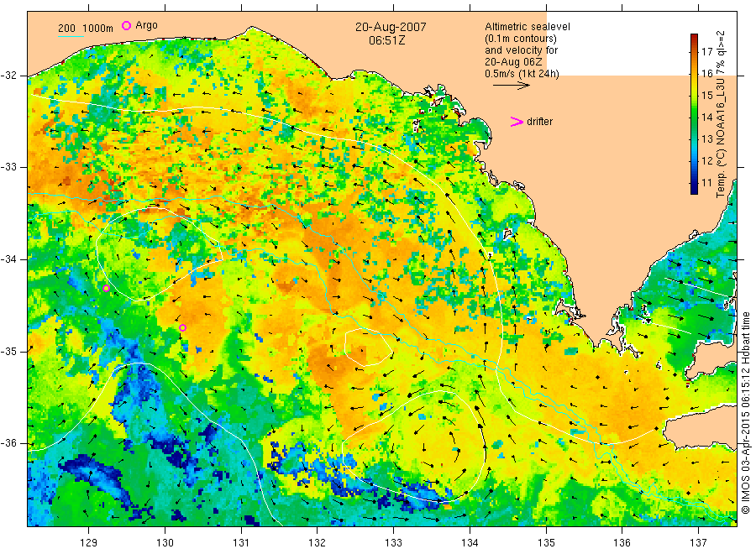Image resolution: width=756 pixels, height=554 pixels.
Task: Click the IMOS copyright text on right edge
Action: click(745, 412)
